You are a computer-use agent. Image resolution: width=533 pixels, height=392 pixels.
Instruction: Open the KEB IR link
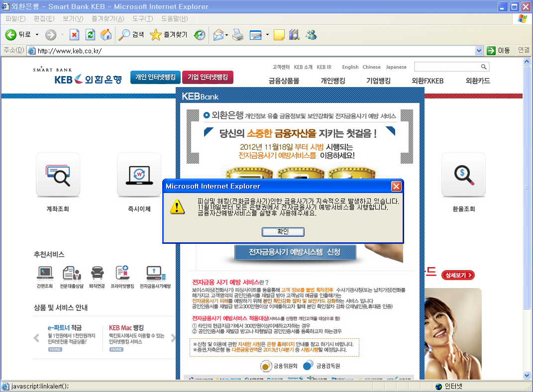click(324, 67)
